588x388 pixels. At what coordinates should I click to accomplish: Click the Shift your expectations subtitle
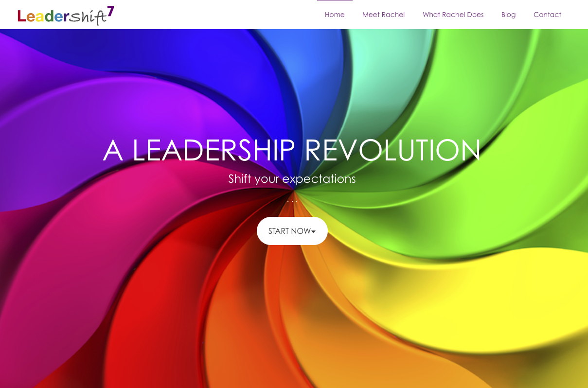coord(292,178)
